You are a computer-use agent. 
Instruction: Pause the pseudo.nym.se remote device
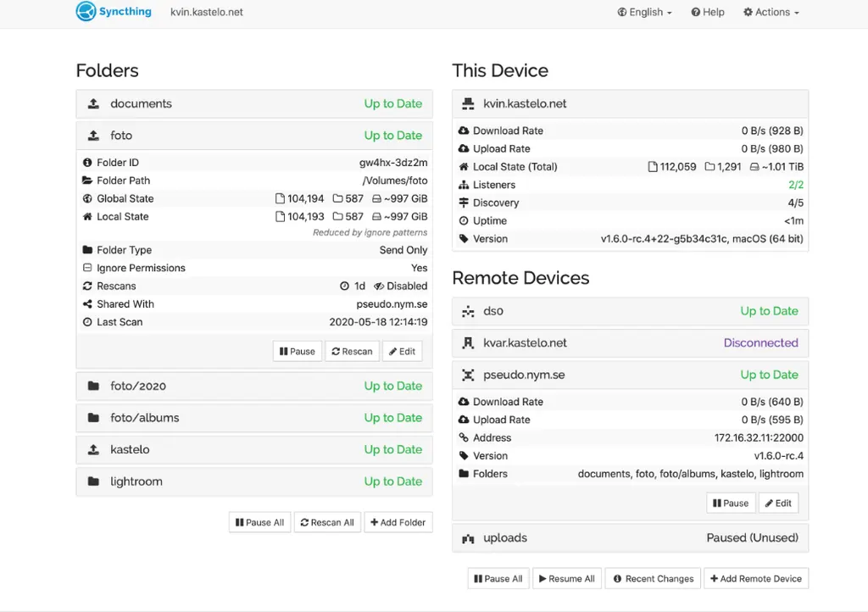click(x=730, y=503)
